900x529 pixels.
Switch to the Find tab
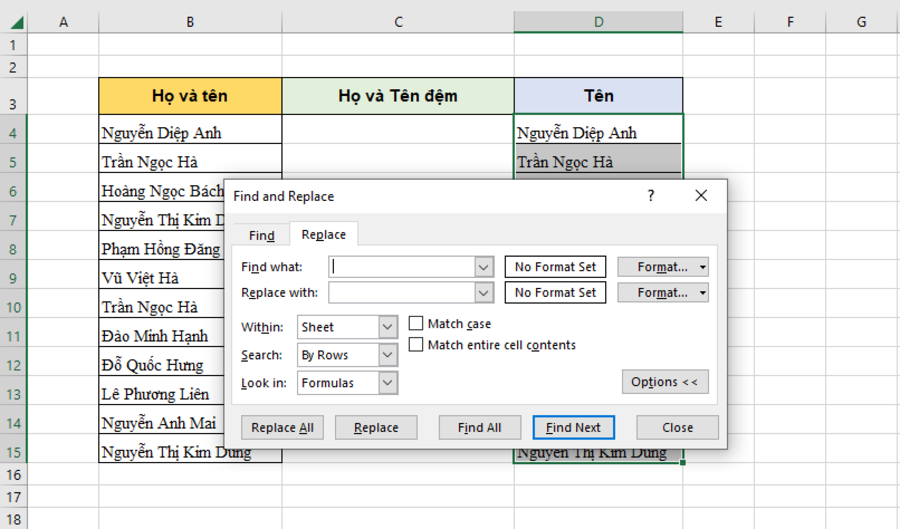[262, 235]
